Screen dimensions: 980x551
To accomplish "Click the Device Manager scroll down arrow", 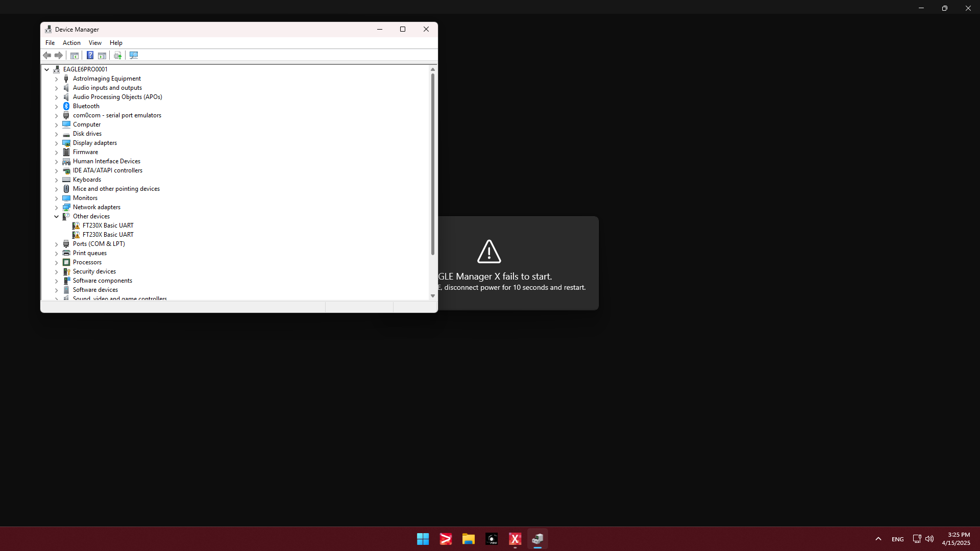I will [433, 296].
